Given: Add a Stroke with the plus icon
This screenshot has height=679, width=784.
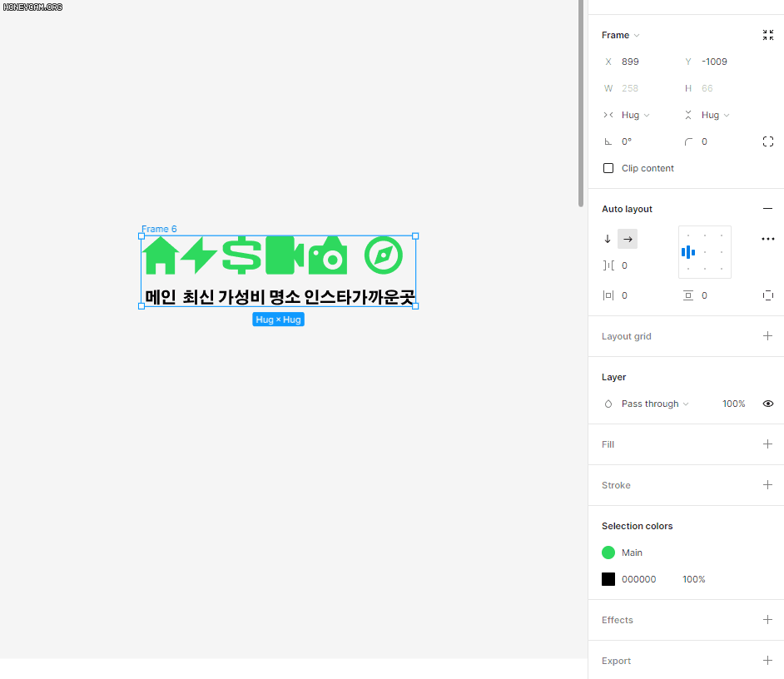Looking at the screenshot, I should [x=767, y=485].
